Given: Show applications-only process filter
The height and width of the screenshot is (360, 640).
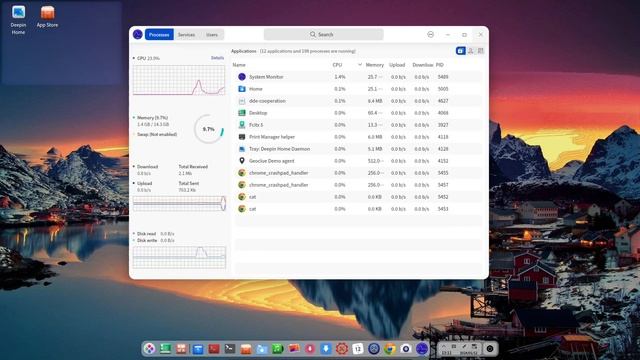Looking at the screenshot, I should pyautogui.click(x=460, y=51).
